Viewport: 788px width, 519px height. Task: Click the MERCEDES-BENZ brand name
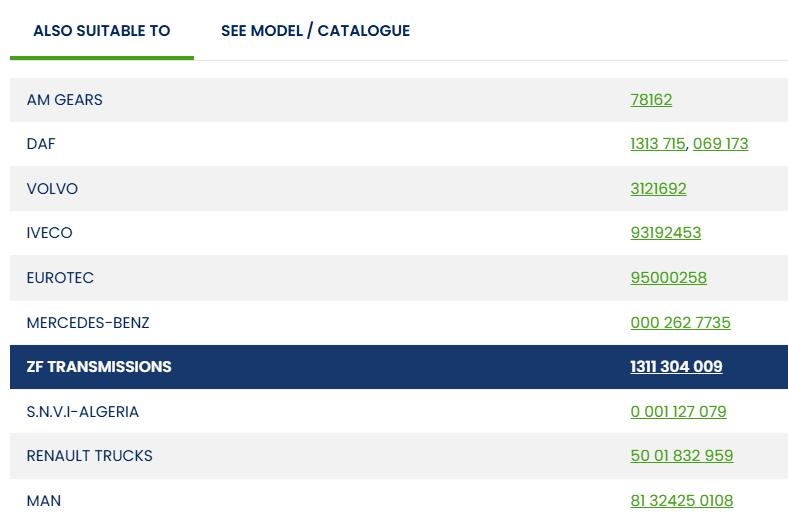[x=88, y=323]
